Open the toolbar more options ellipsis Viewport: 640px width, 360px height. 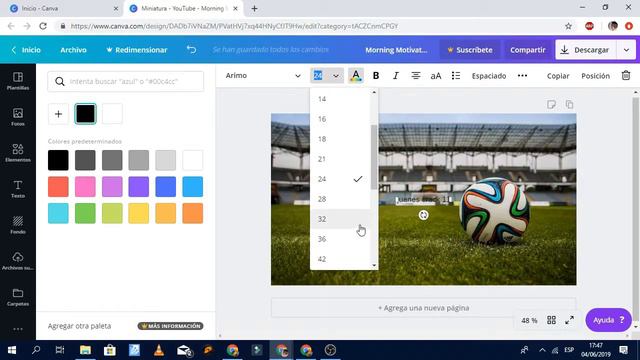tap(522, 76)
